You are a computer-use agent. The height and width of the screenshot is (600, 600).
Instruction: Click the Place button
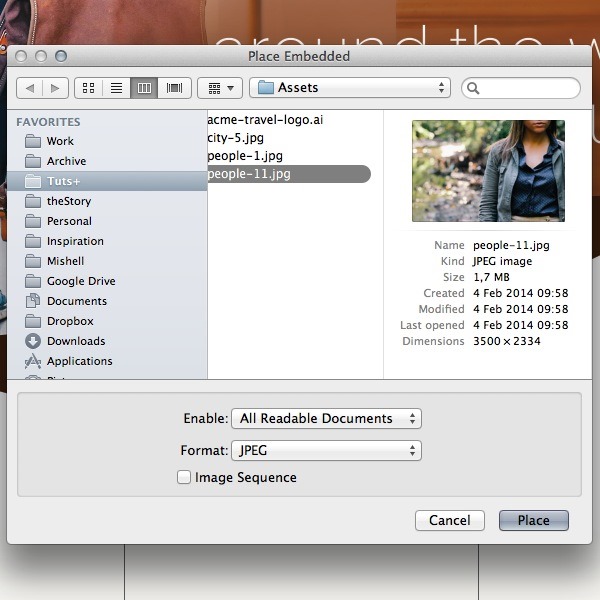point(534,520)
